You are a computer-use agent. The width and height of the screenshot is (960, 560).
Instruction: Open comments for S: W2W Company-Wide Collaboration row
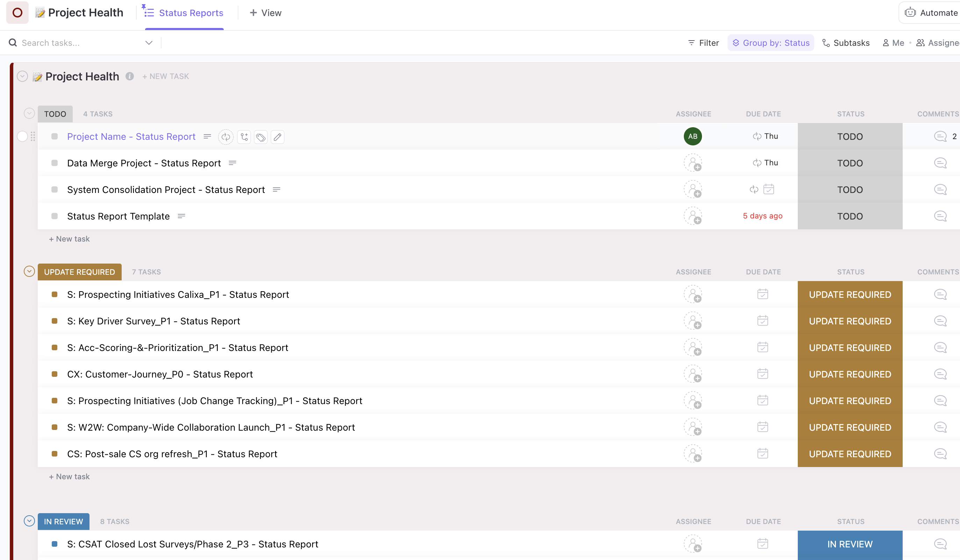click(940, 427)
